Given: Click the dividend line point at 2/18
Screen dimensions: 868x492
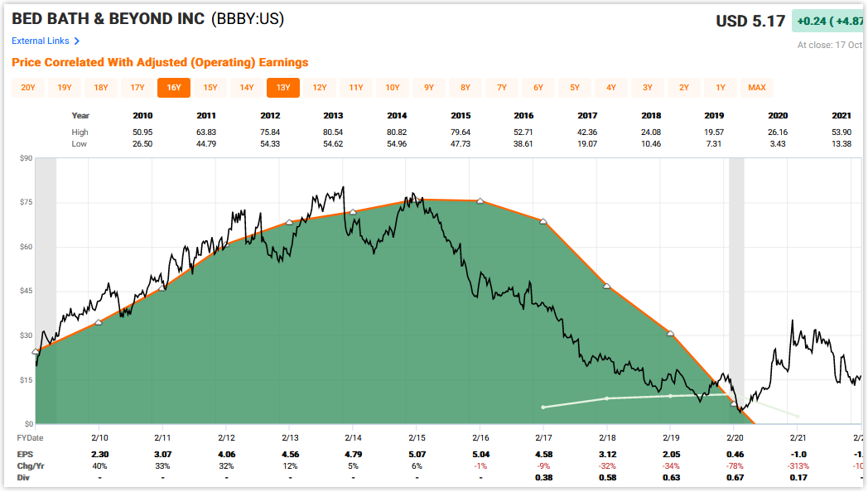Looking at the screenshot, I should point(607,398).
